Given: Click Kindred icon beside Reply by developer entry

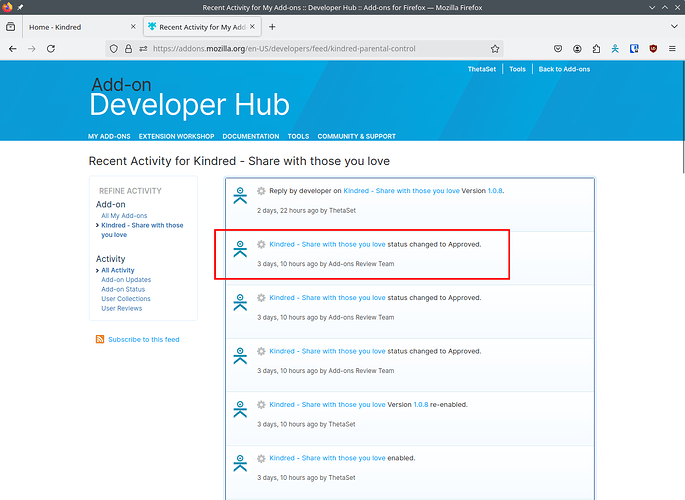Looking at the screenshot, I should pyautogui.click(x=240, y=195).
